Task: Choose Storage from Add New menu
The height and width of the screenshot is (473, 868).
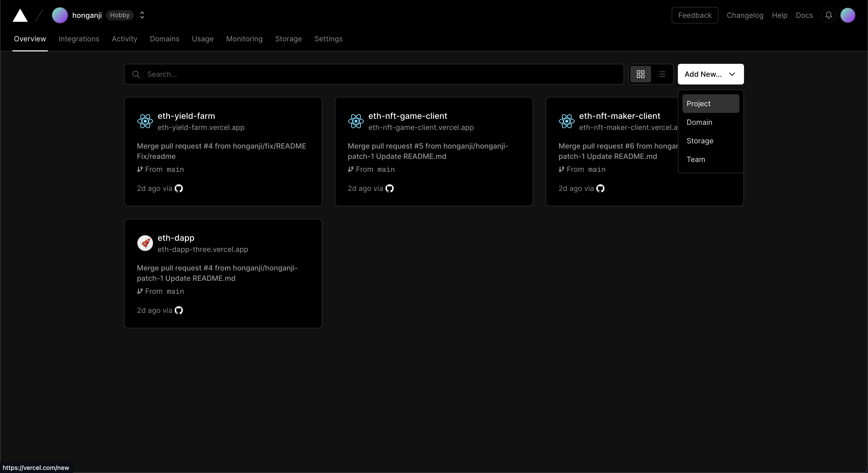Action: click(x=711, y=141)
